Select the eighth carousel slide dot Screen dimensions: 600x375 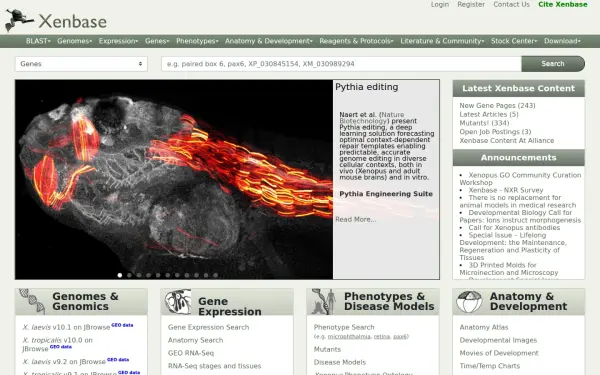[x=187, y=275]
